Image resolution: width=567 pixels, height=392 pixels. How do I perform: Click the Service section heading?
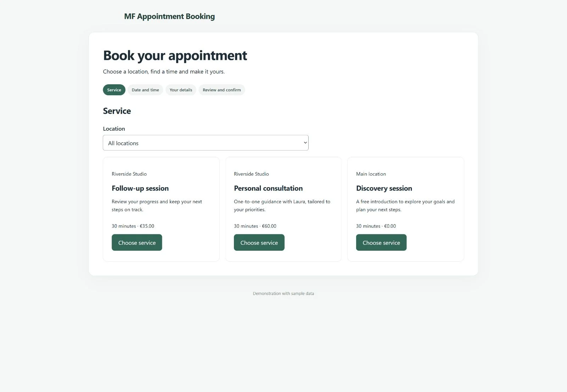click(x=117, y=111)
